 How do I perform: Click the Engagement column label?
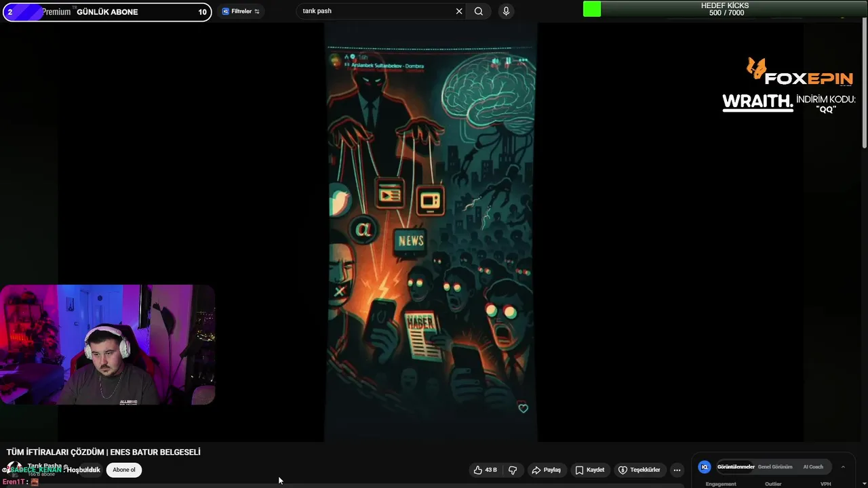[x=721, y=484]
